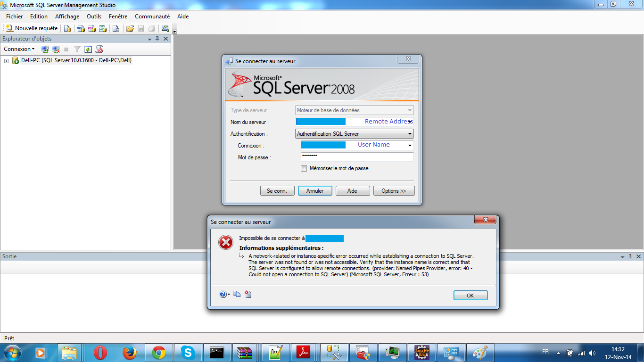
Task: Open the Edition menu
Action: pos(39,16)
